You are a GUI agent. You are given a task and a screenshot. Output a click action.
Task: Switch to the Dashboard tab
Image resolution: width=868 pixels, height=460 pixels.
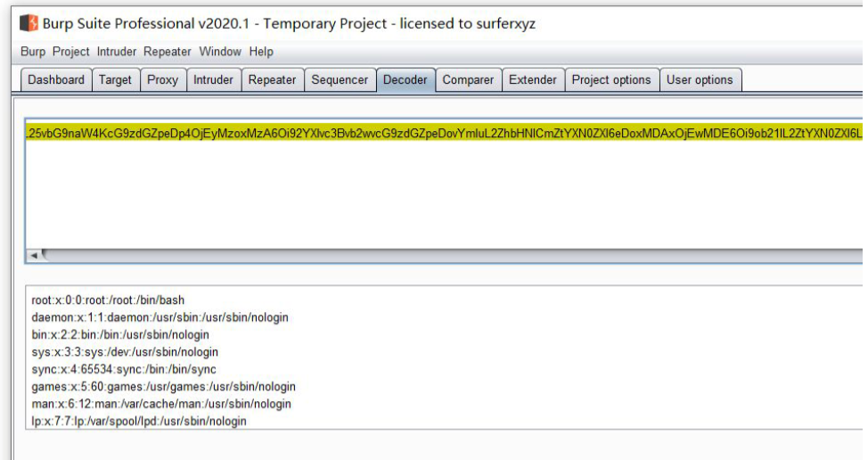point(56,79)
